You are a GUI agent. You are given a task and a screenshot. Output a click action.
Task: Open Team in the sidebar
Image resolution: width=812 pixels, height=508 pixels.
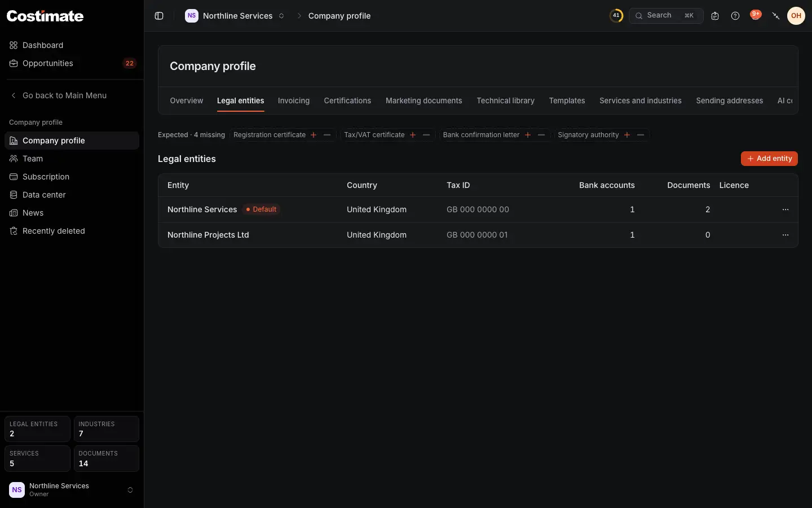(72, 159)
